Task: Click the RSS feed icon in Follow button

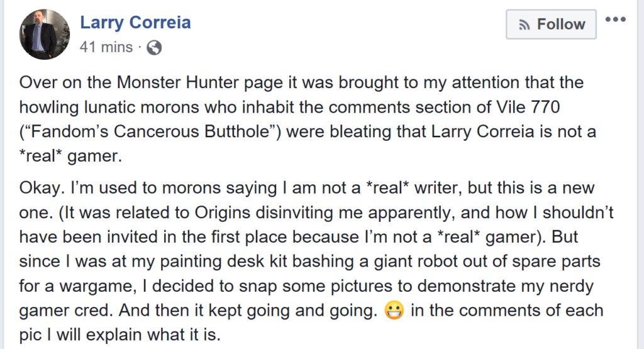Action: [x=524, y=25]
